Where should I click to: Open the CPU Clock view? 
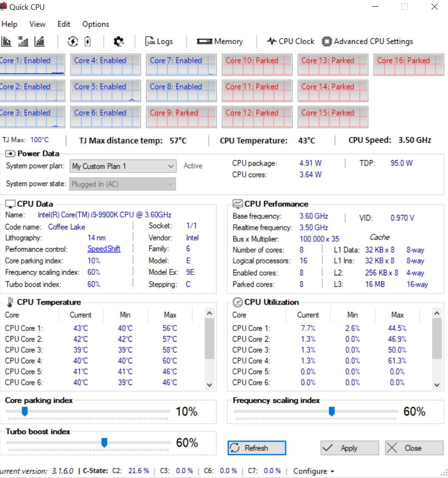coord(290,41)
